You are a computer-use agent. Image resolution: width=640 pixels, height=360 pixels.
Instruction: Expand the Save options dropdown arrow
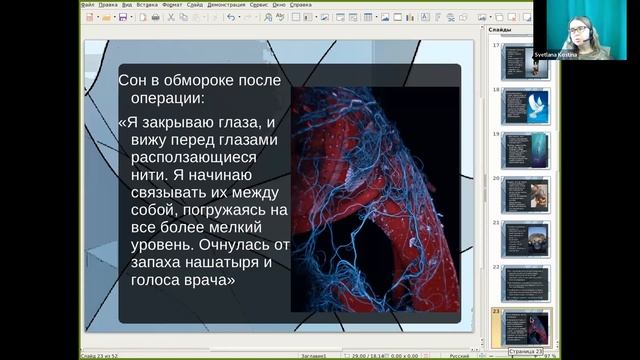(131, 17)
